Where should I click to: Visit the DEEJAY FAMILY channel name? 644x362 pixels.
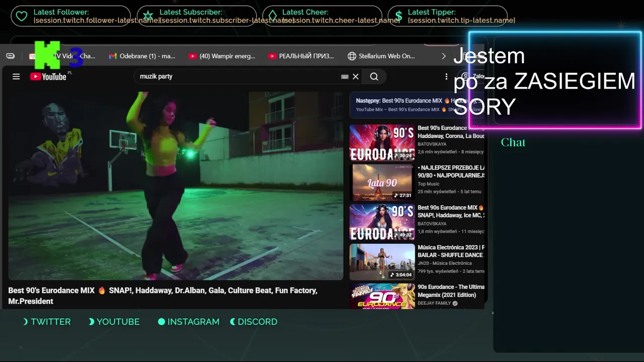pyautogui.click(x=434, y=303)
